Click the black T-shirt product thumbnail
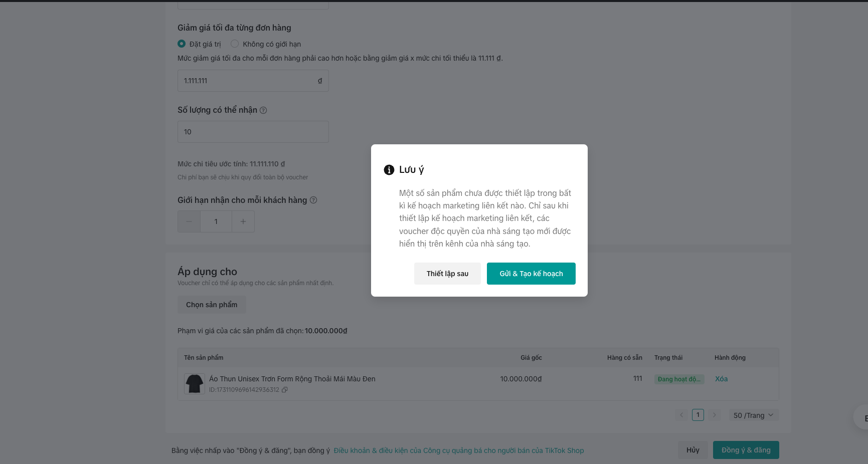This screenshot has width=868, height=464. (x=194, y=384)
